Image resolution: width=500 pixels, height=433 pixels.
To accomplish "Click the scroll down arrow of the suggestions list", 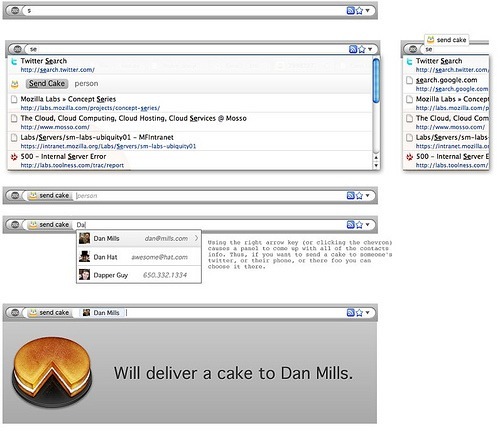I will point(376,165).
